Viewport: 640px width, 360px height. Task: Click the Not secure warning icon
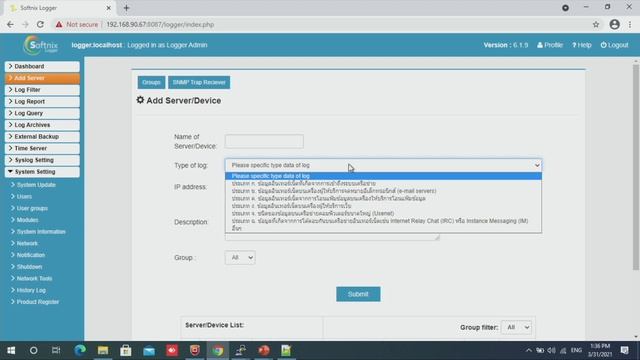pyautogui.click(x=59, y=24)
